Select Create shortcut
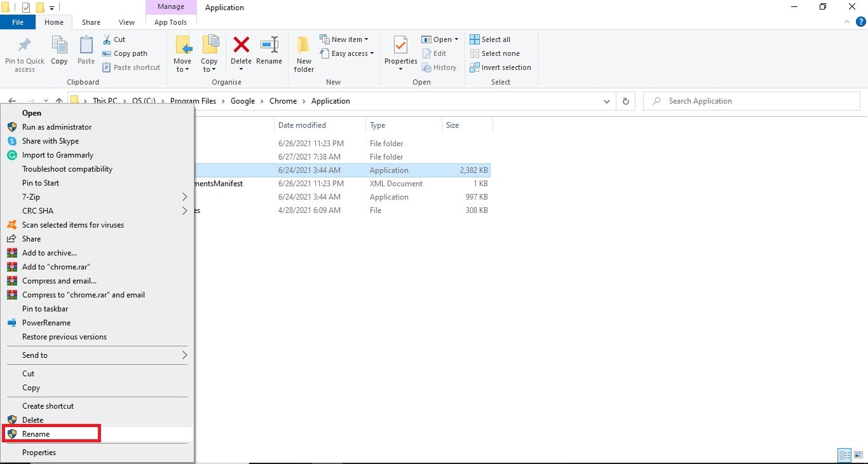 click(98, 406)
